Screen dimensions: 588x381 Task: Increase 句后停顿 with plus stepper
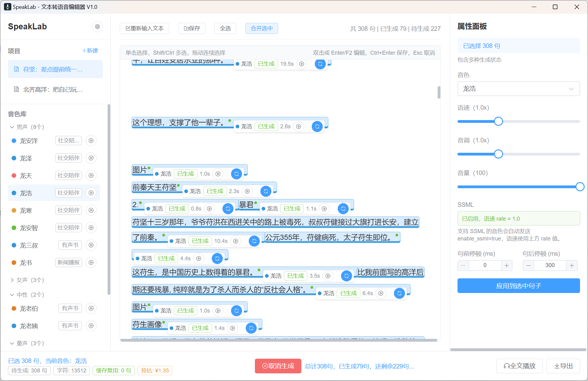point(571,266)
